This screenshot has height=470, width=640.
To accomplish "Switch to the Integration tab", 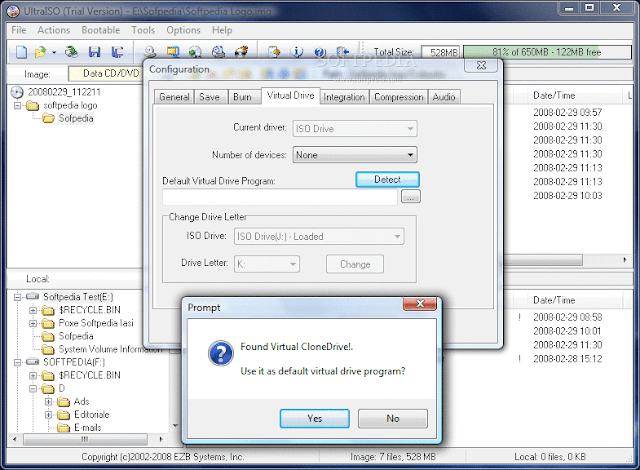I will (344, 97).
